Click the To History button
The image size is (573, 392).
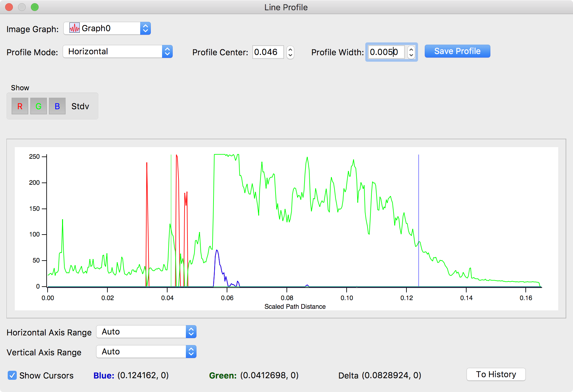pos(496,374)
